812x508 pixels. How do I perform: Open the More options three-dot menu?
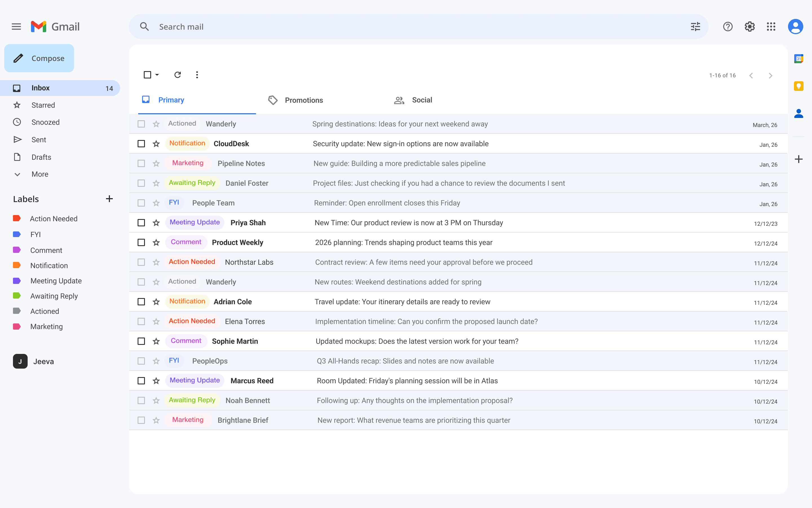tap(197, 75)
